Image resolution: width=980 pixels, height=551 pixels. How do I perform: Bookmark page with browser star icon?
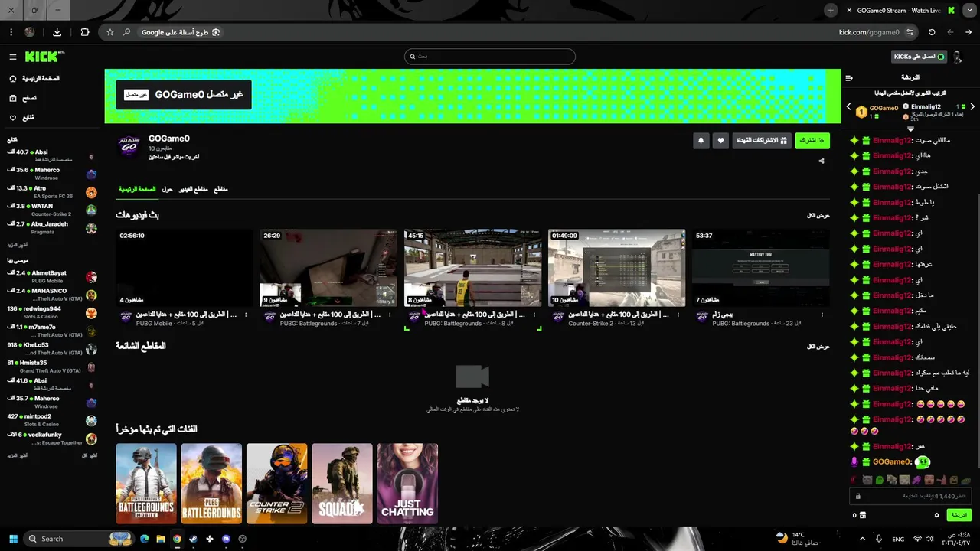tap(110, 32)
